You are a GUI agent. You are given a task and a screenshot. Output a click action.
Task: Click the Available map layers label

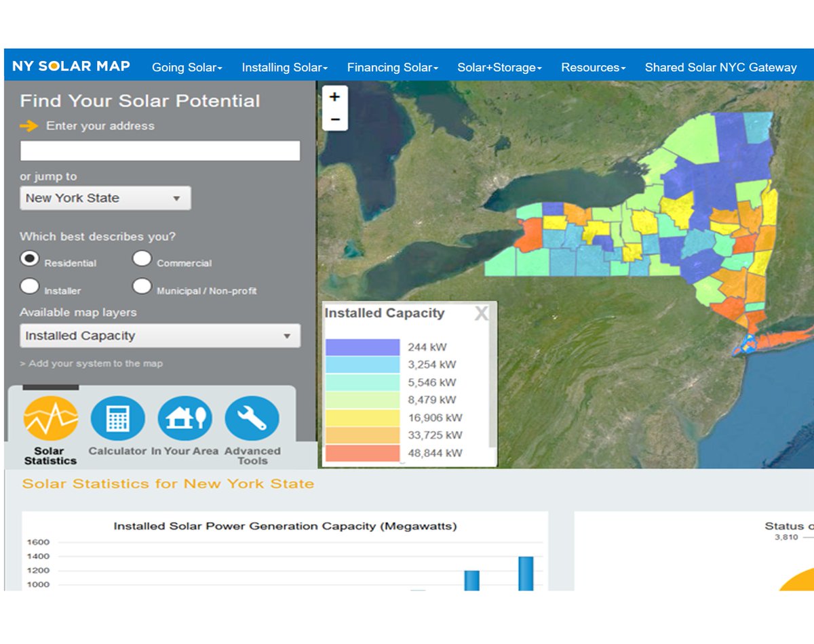click(78, 313)
